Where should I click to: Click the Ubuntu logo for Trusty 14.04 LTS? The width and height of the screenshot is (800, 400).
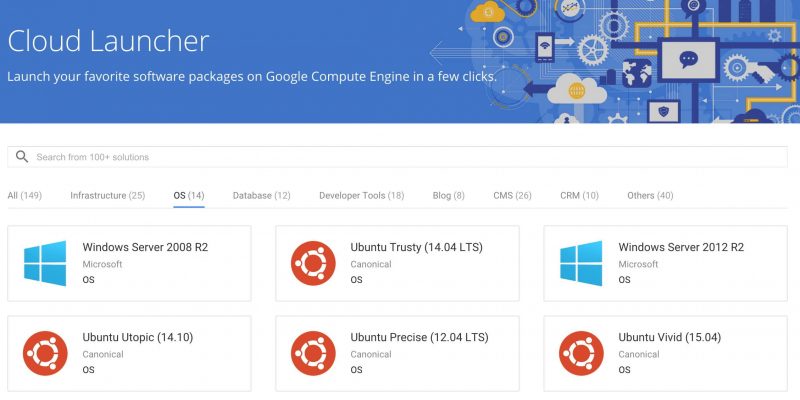click(x=313, y=263)
